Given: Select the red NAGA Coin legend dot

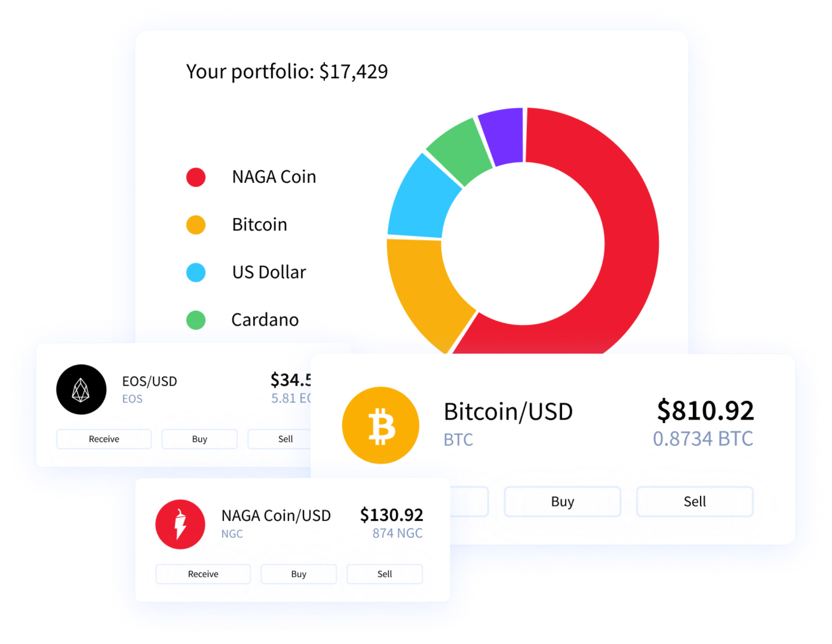Looking at the screenshot, I should 195,176.
